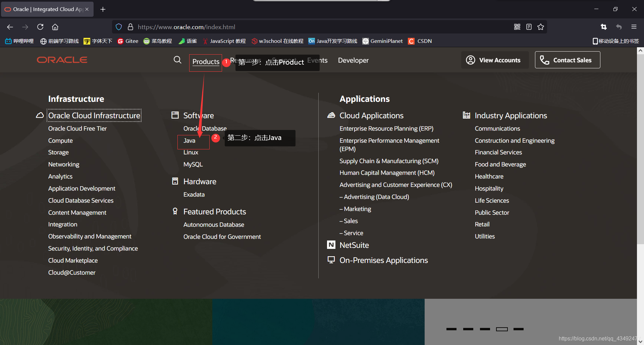Go to the browser home page icon
Image resolution: width=644 pixels, height=345 pixels.
(55, 27)
